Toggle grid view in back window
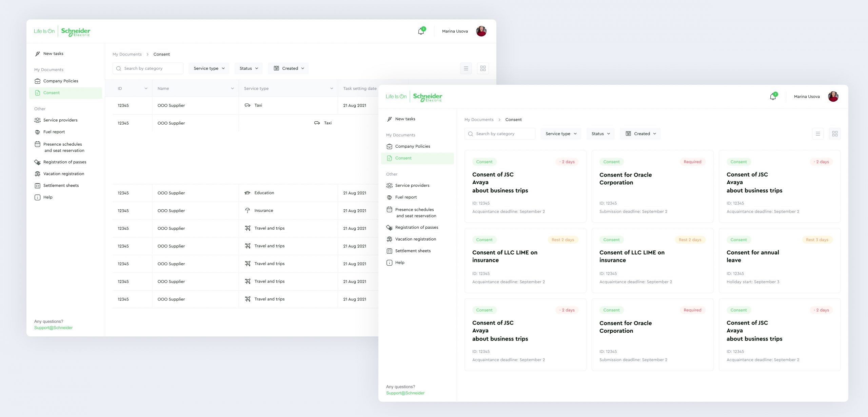The image size is (868, 417). click(x=483, y=68)
